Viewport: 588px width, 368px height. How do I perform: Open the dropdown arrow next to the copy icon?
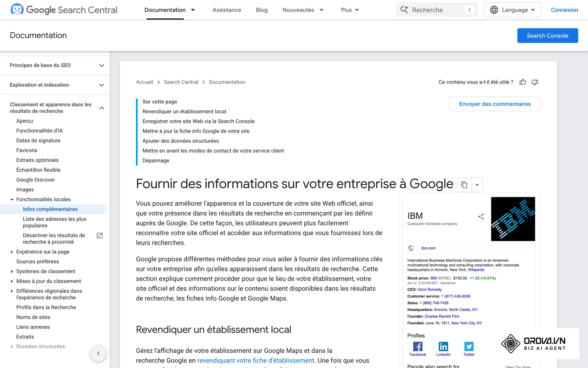click(x=477, y=185)
